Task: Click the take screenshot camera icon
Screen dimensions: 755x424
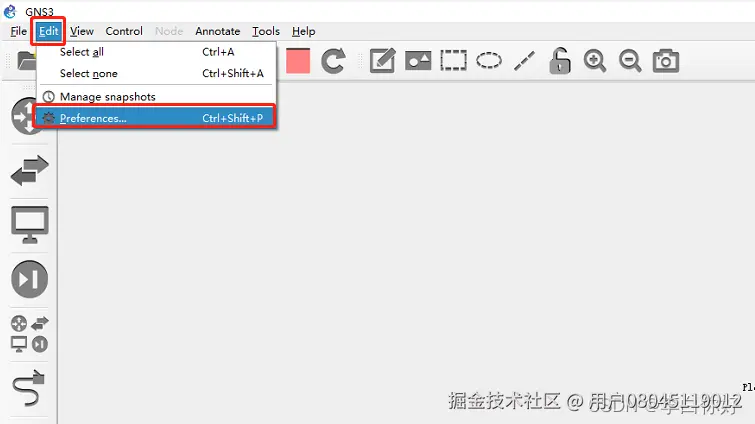Action: [666, 61]
